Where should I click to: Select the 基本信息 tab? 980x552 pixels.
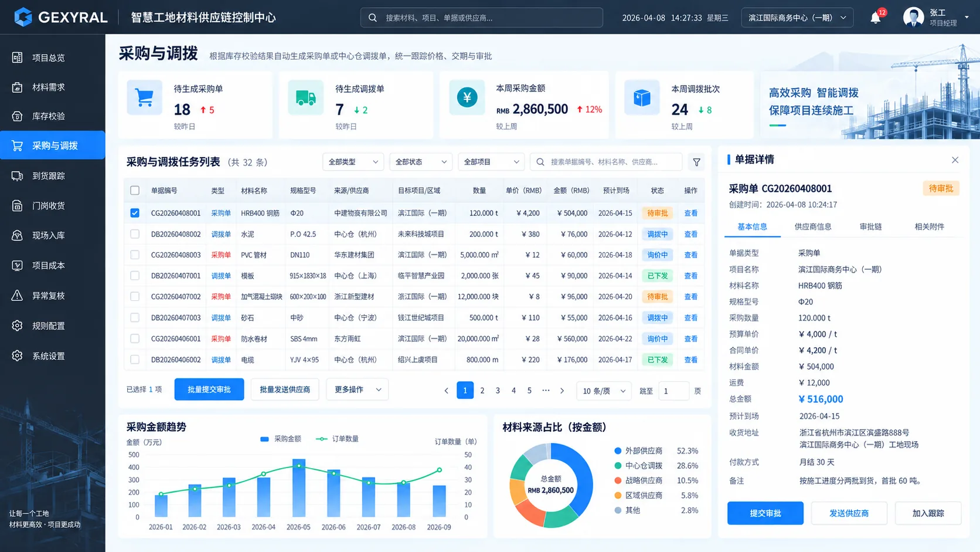click(x=752, y=226)
